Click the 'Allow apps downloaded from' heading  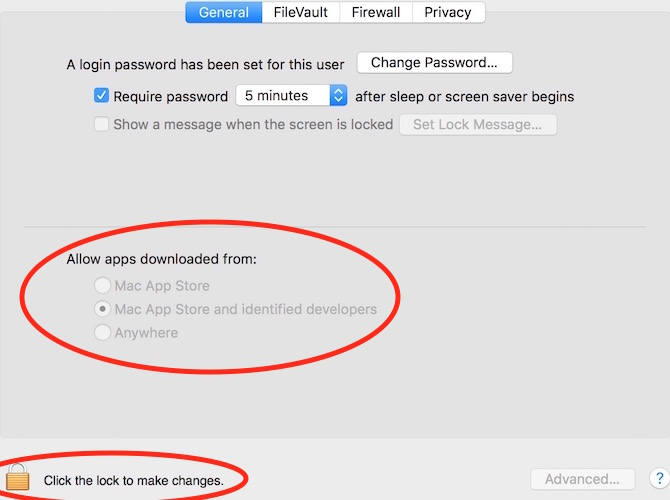[161, 259]
